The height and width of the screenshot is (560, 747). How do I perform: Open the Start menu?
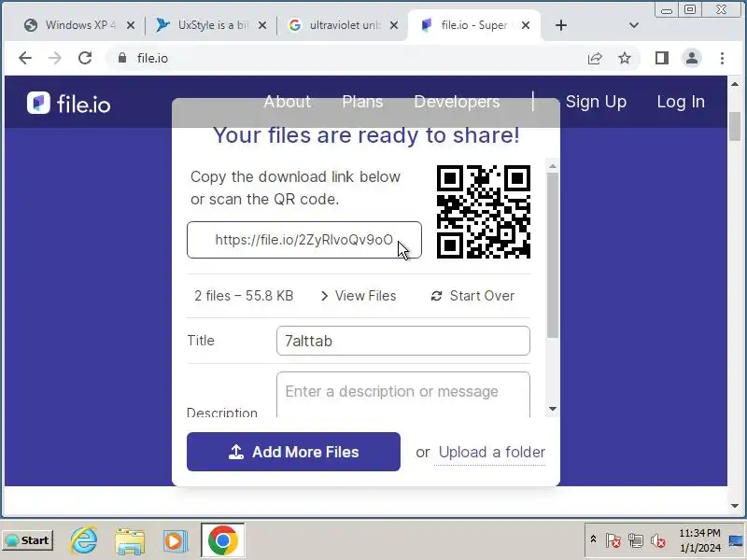(28, 540)
